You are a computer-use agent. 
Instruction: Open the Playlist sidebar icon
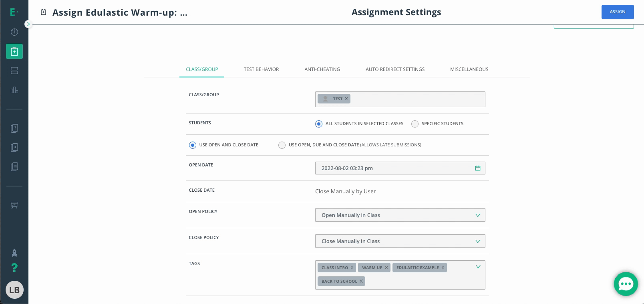point(14,167)
